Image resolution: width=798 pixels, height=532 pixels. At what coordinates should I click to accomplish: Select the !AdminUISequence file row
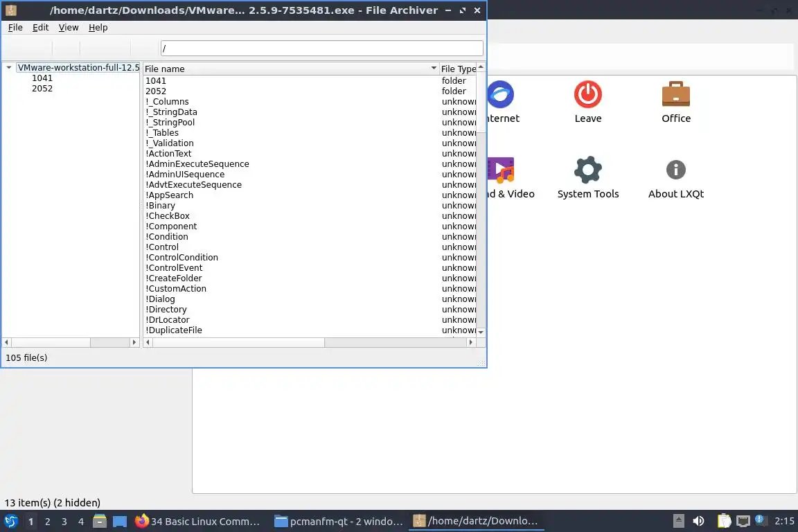[310, 174]
